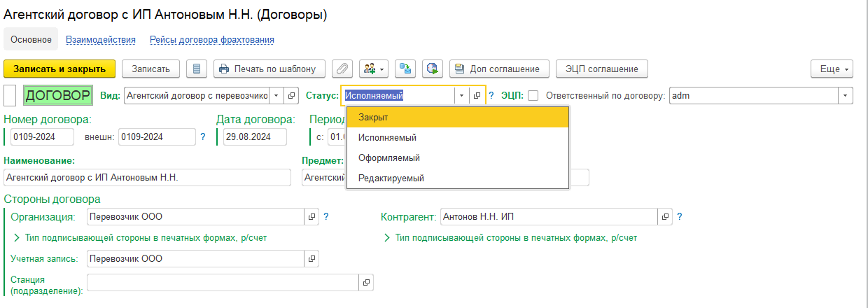Open the Ответственный по договору dropdown arrow
The width and height of the screenshot is (868, 308).
846,96
